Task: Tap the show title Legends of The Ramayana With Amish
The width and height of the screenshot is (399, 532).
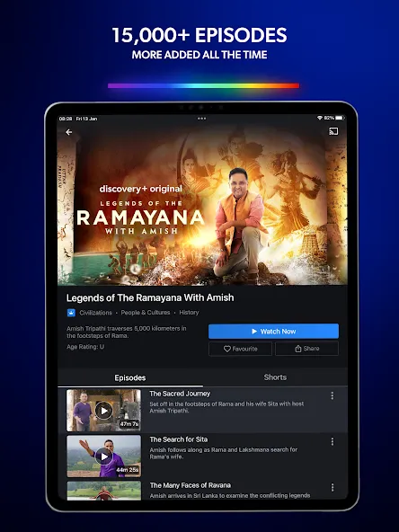Action: pos(150,297)
